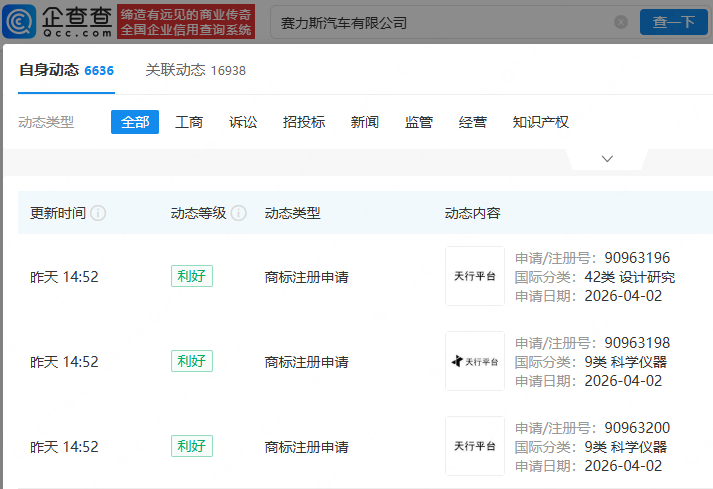
Task: Filter by 招投标 type
Action: click(x=304, y=122)
